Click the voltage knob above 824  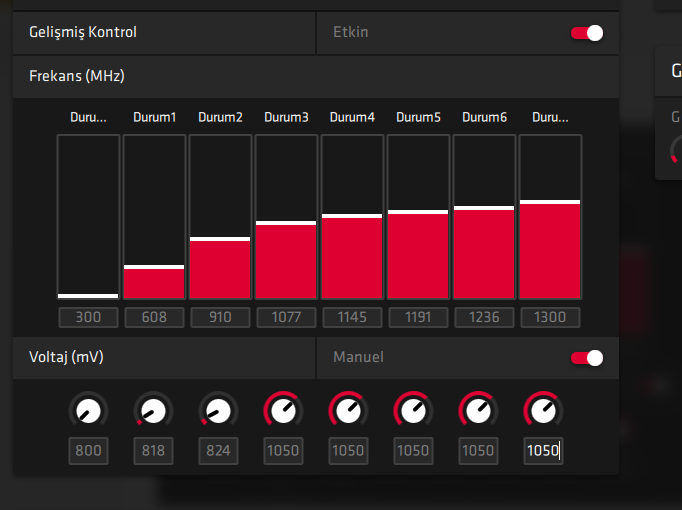point(218,410)
